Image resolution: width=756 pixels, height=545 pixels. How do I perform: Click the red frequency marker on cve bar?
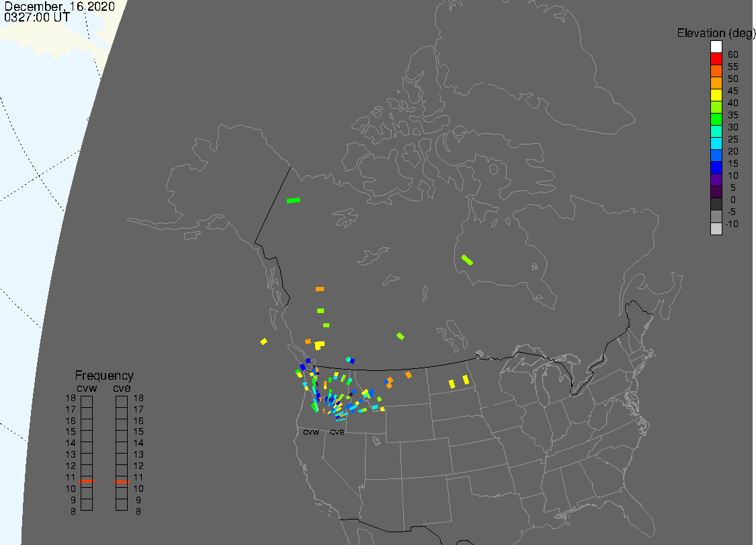pyautogui.click(x=122, y=481)
